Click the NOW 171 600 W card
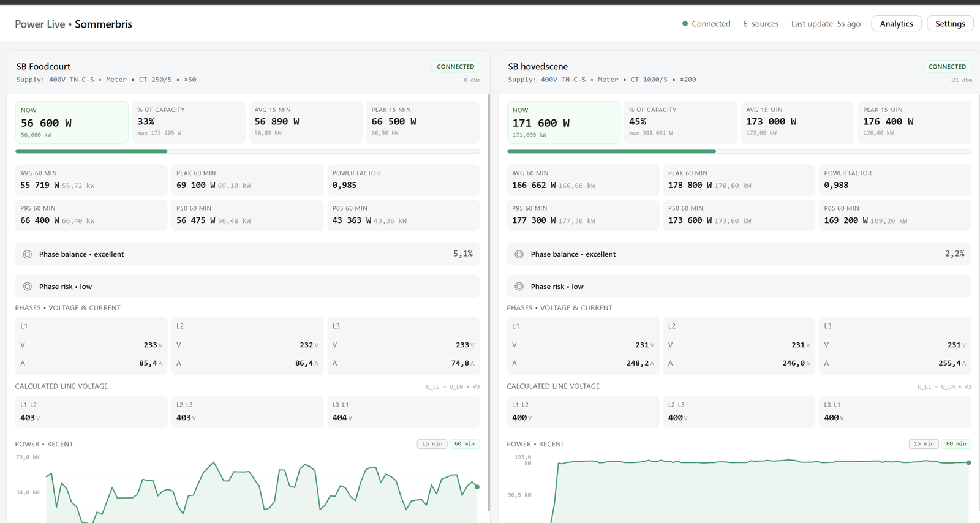 (x=563, y=122)
